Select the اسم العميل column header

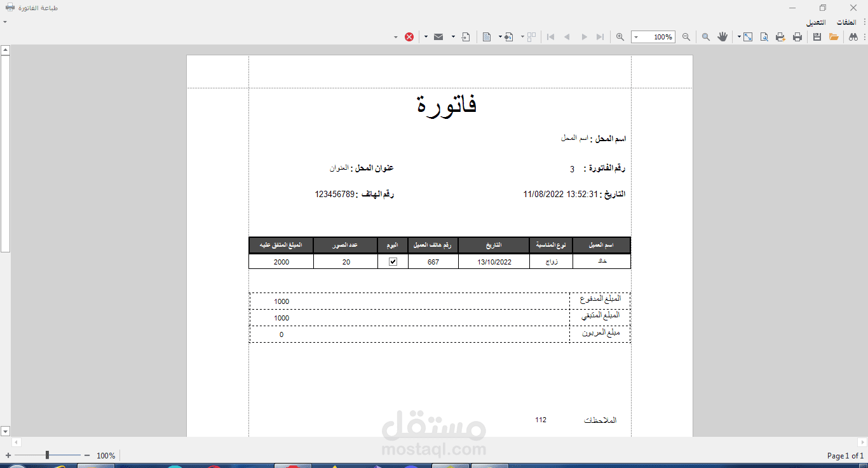click(601, 245)
